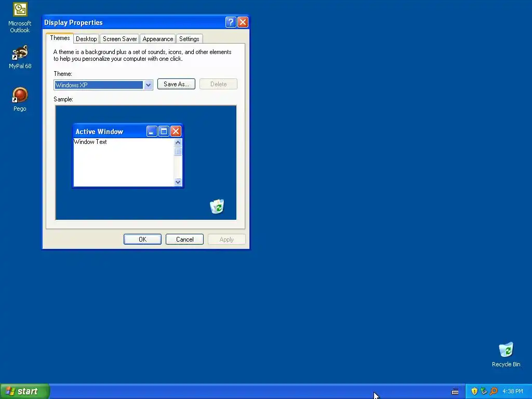532x399 pixels.
Task: Click the Window Text in the sample
Action: click(x=90, y=142)
